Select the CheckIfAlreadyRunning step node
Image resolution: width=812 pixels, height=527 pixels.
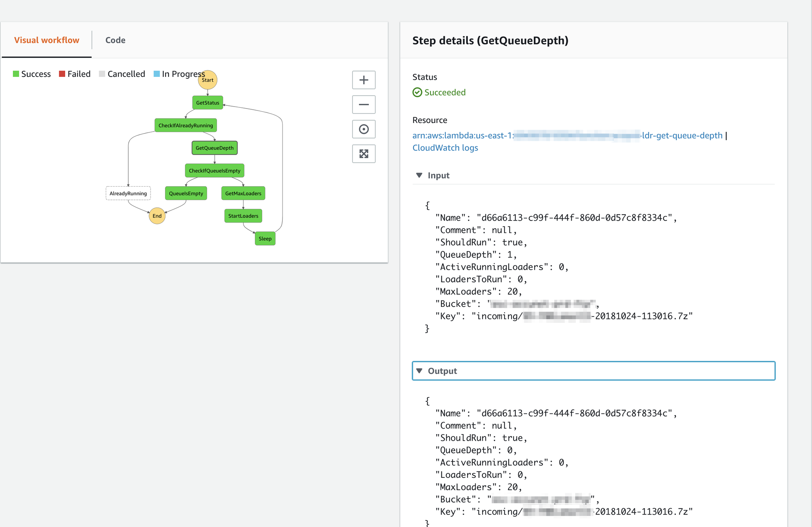(186, 125)
